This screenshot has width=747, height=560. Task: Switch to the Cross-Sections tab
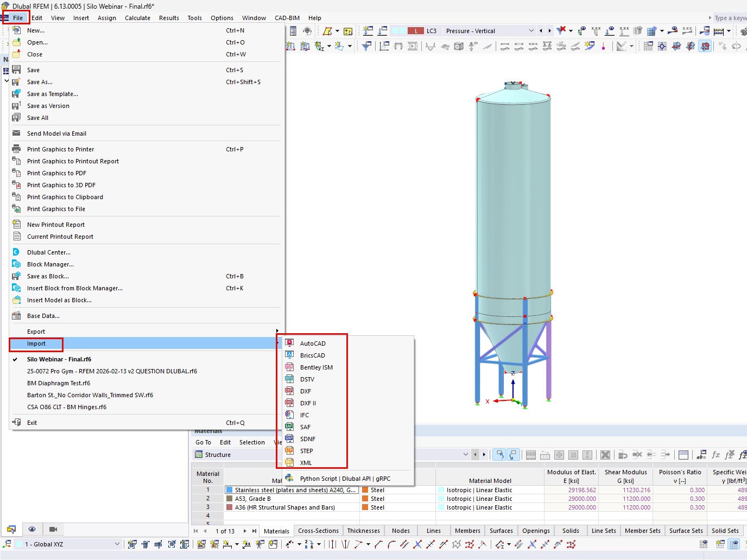[x=318, y=531]
